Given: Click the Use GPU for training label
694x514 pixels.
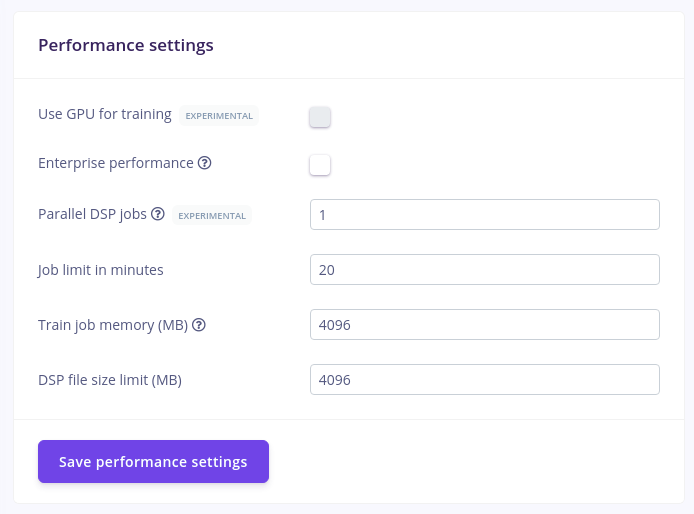Looking at the screenshot, I should point(105,114).
